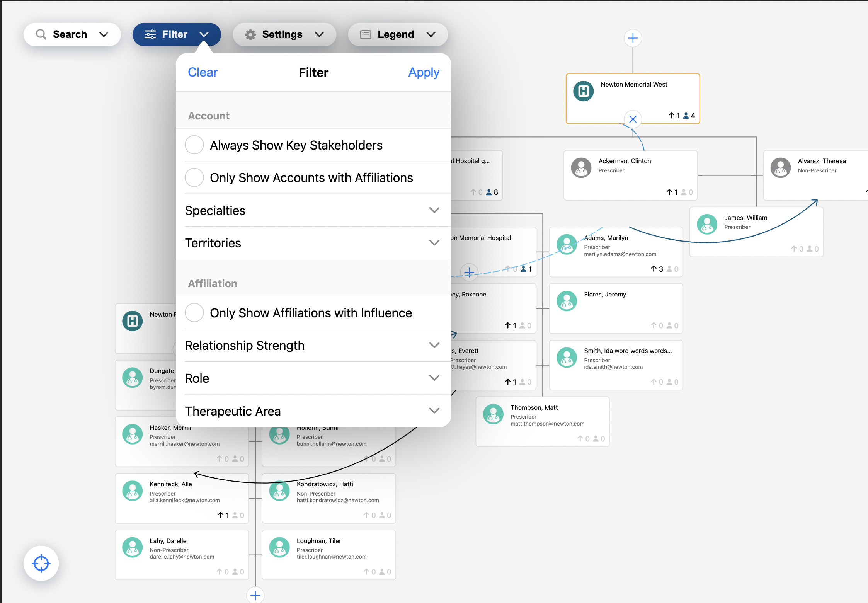Click the blue X on Newton Memorial West card

[x=633, y=119]
